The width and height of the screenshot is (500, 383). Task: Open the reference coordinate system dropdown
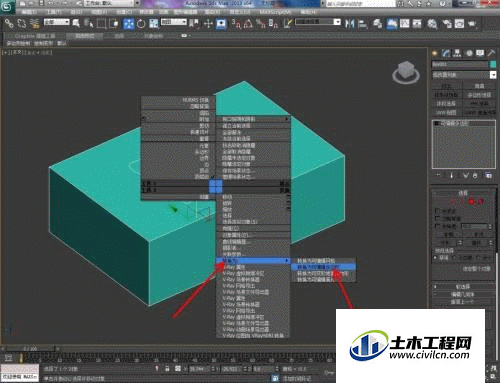(174, 22)
